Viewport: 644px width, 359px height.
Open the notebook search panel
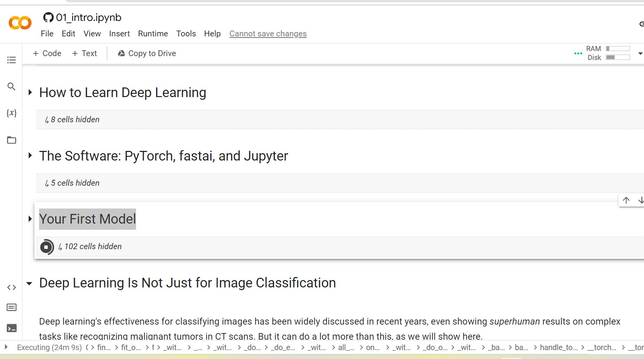point(11,86)
